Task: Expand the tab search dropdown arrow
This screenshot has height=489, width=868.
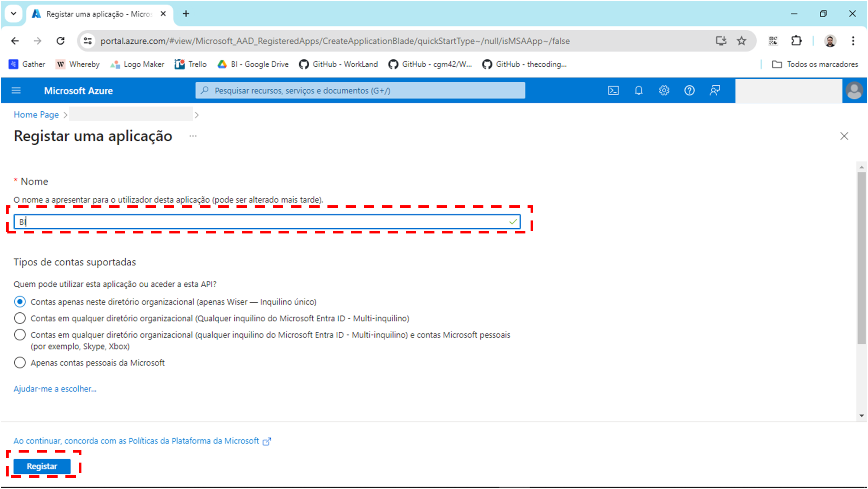Action: [x=13, y=13]
